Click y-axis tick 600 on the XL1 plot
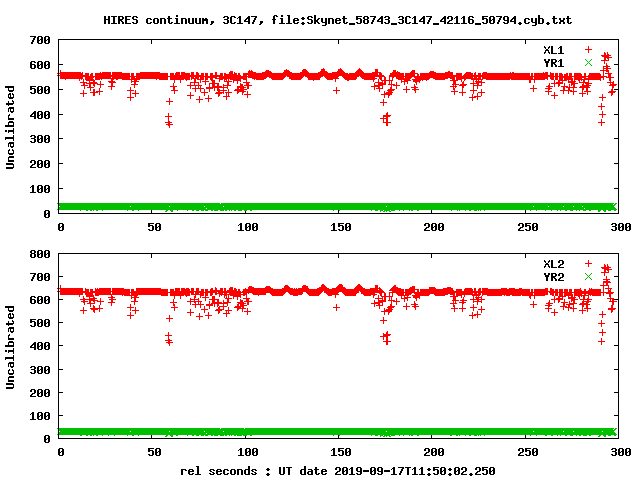 (40, 65)
